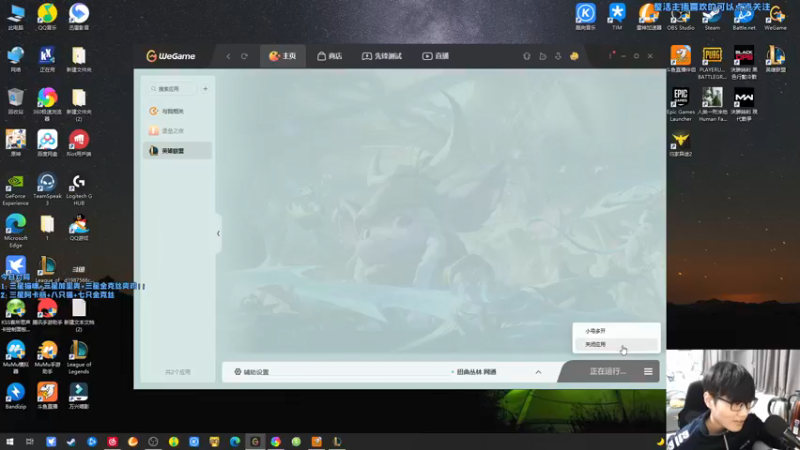800x450 pixels.
Task: Choose 关闭应用 from the popup menu
Action: (616, 344)
